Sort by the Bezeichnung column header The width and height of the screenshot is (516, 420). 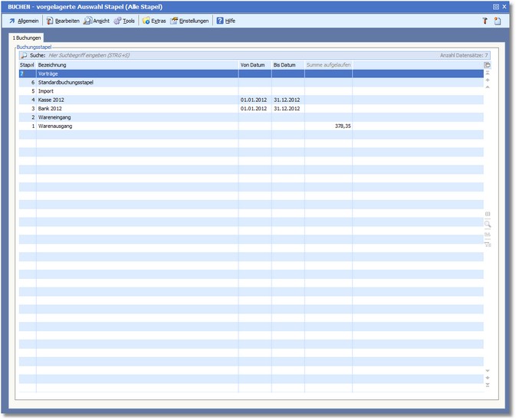click(x=136, y=65)
